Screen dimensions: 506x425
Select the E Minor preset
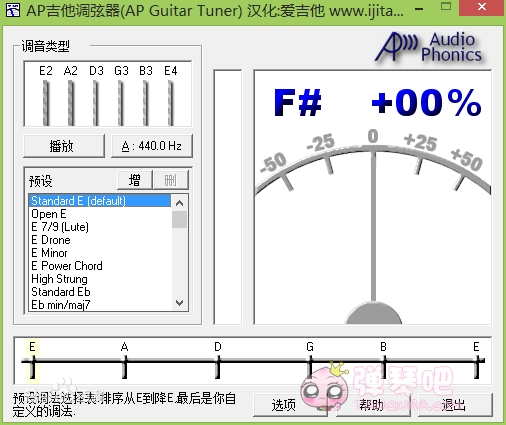100,253
